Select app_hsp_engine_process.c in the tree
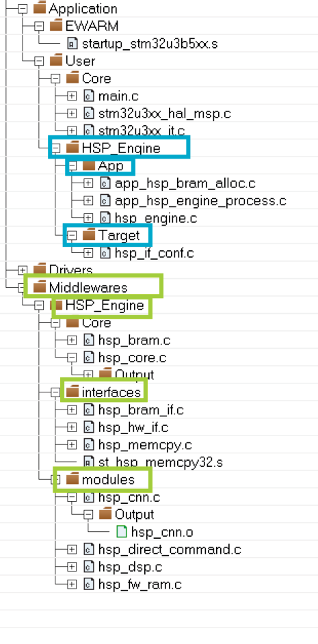This screenshot has height=644, width=318. 200,201
